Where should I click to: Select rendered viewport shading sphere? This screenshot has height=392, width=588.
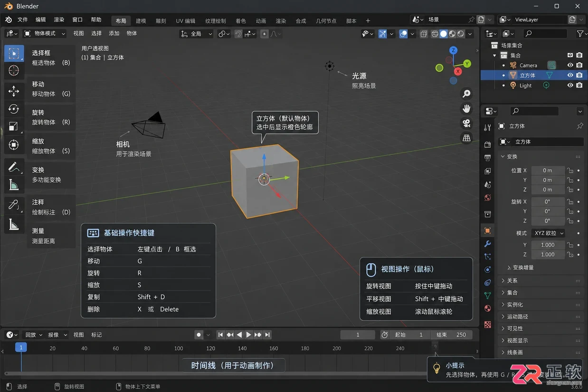click(x=461, y=34)
